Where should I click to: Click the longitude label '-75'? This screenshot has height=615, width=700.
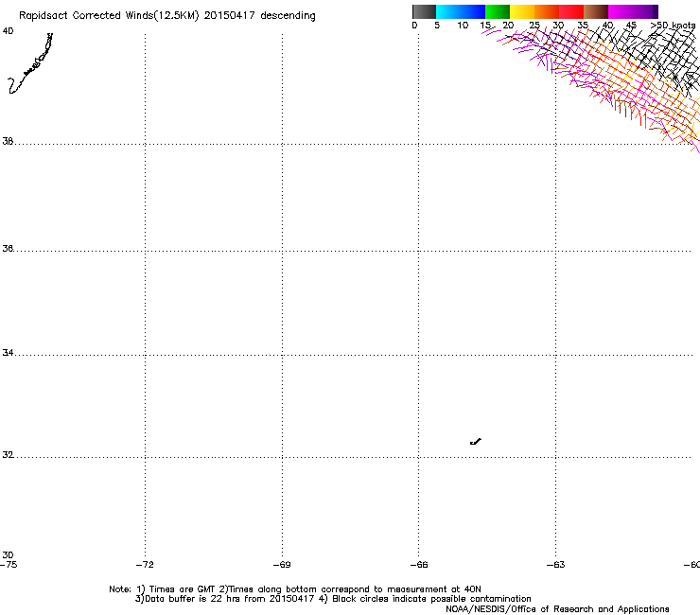9,565
